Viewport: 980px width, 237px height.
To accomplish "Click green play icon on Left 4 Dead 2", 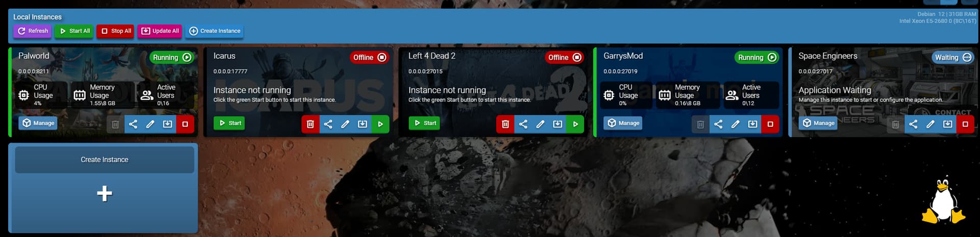I will [575, 124].
